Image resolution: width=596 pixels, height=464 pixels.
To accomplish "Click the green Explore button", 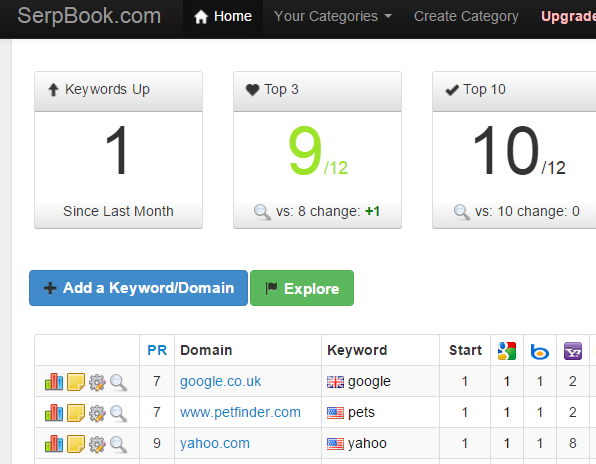I will (302, 288).
